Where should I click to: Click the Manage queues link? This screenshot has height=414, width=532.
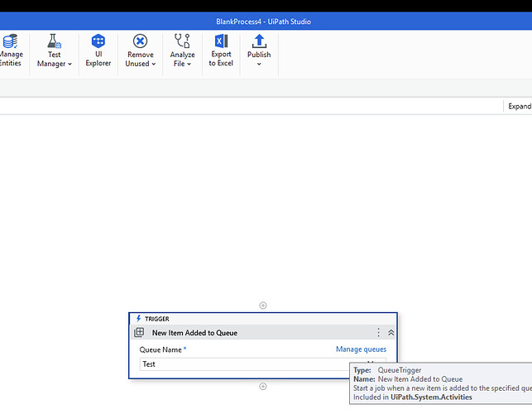(x=361, y=349)
